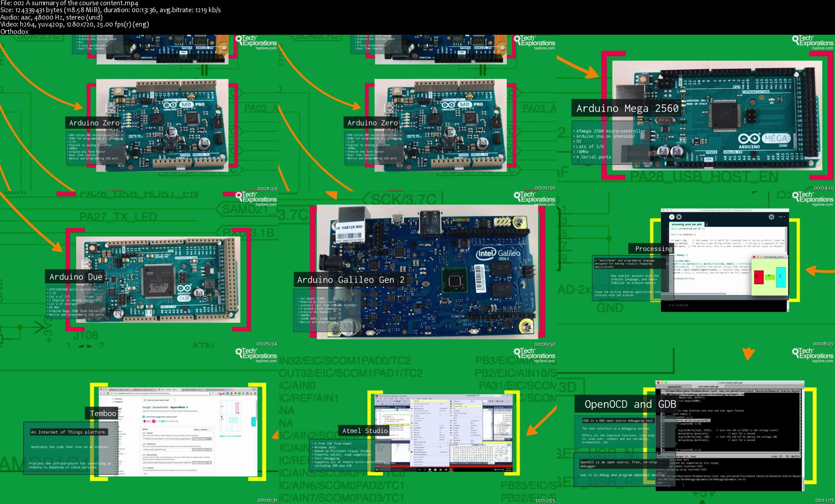Image resolution: width=835 pixels, height=504 pixels.
Task: Click the 'Video: h264, yuv420p' header line
Action: [x=75, y=24]
